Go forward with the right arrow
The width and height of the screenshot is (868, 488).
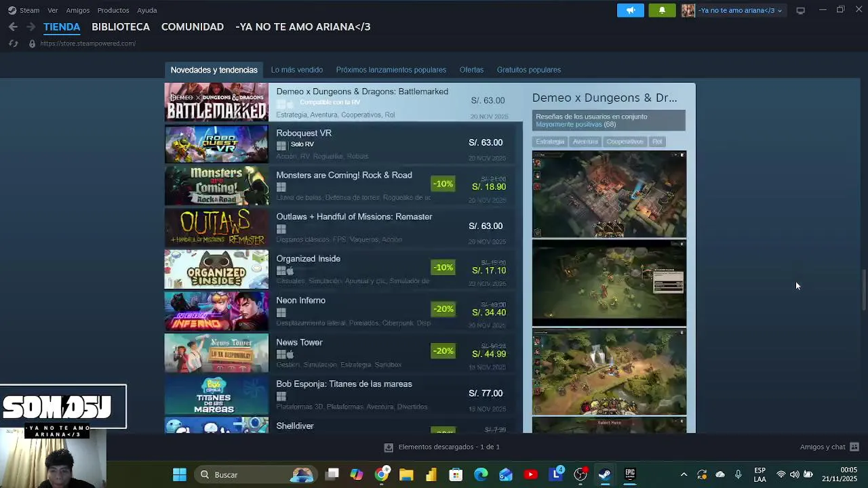[x=31, y=26]
